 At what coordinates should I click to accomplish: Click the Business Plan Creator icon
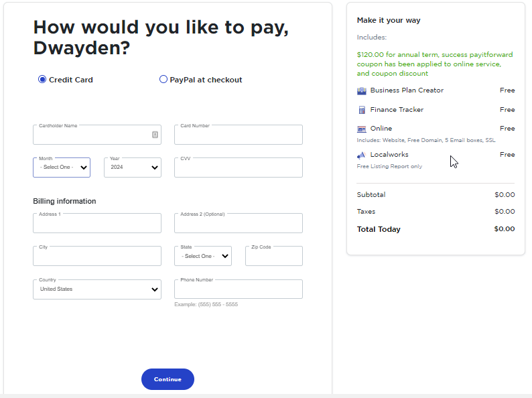pyautogui.click(x=362, y=90)
